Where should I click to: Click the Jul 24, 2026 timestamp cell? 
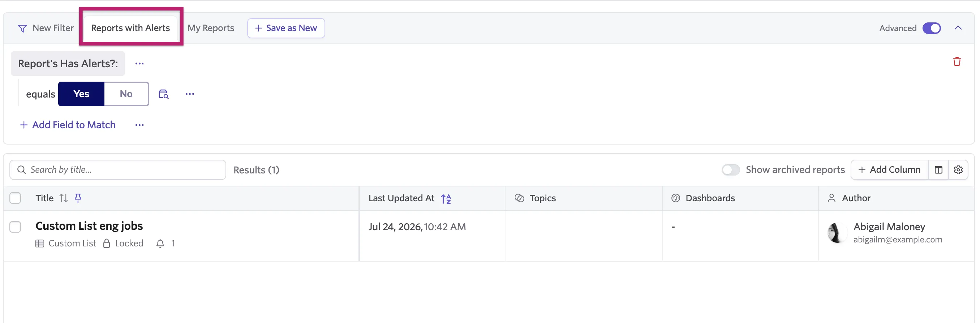(417, 227)
